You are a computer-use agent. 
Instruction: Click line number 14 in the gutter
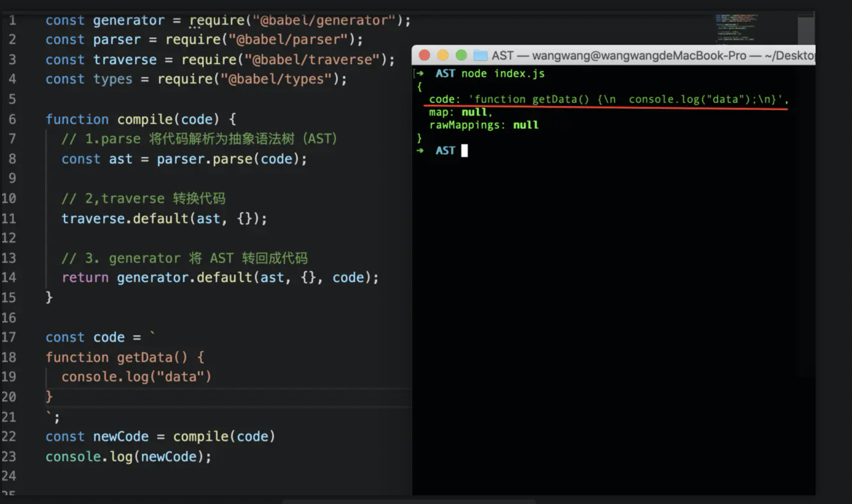tap(9, 277)
